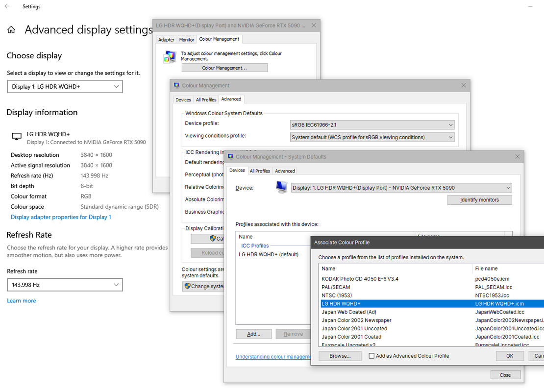544x392 pixels.
Task: Select the NTSC (1953) profile row
Action: (x=432, y=295)
